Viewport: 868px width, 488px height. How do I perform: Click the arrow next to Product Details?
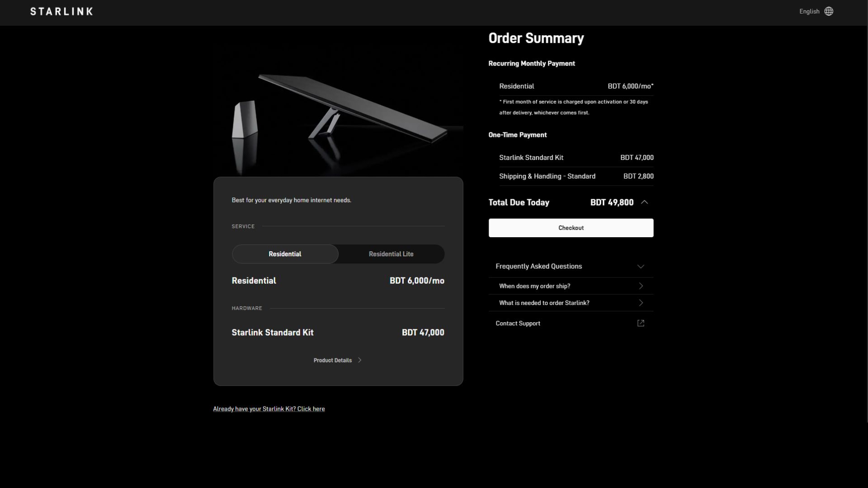click(360, 360)
